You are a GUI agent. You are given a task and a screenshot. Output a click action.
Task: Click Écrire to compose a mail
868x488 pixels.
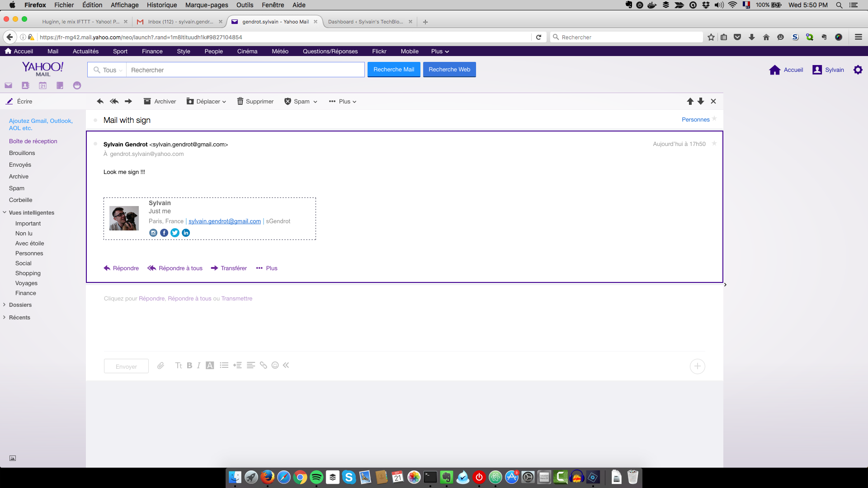(x=19, y=101)
